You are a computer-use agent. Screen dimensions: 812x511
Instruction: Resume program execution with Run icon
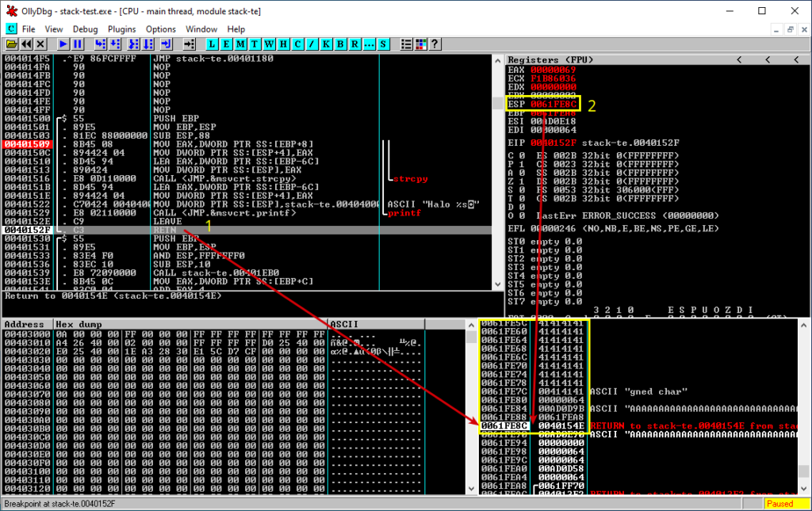63,44
